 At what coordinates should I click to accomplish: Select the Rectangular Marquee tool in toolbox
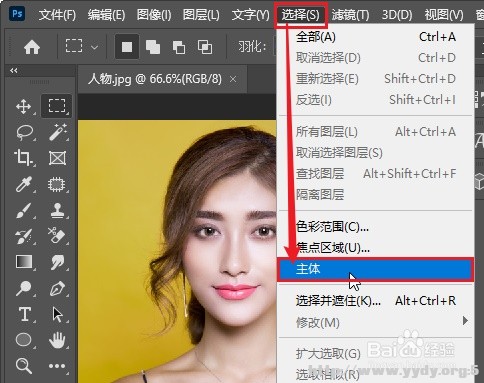[57, 106]
